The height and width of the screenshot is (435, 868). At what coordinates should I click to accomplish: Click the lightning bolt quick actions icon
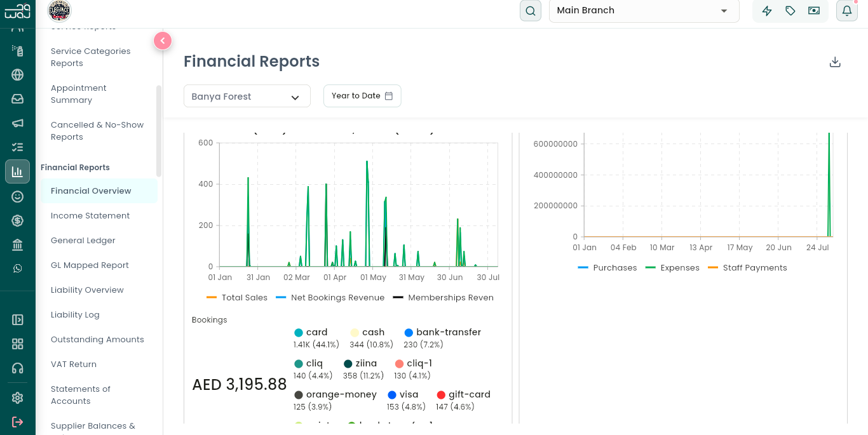click(x=767, y=11)
